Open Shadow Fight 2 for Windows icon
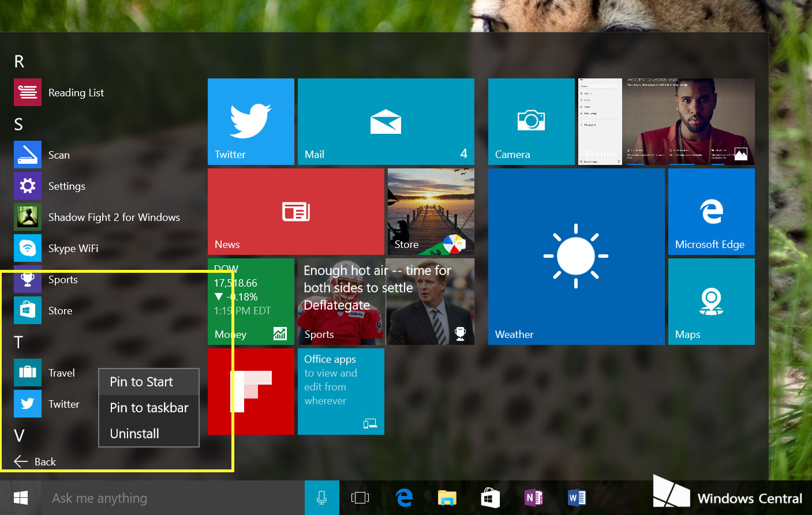Viewport: 812px width, 515px height. click(x=28, y=217)
